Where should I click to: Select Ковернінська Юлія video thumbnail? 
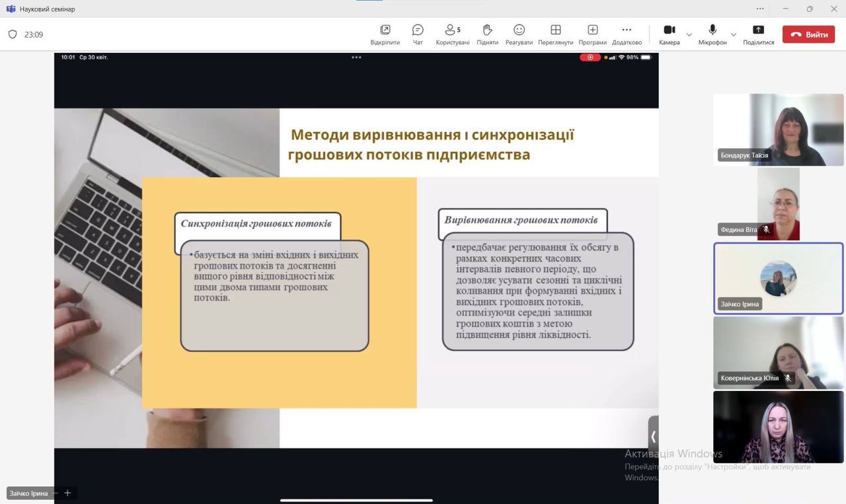coord(778,353)
